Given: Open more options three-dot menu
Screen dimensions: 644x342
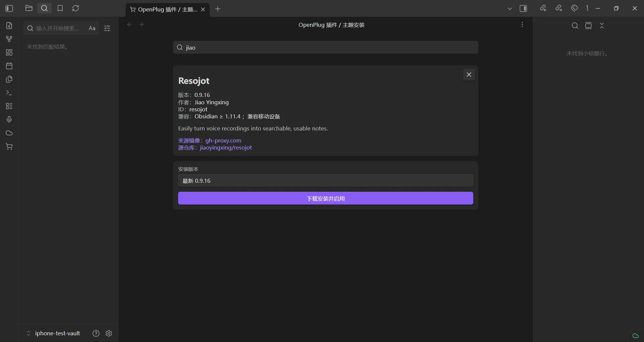Looking at the screenshot, I should coord(522,25).
